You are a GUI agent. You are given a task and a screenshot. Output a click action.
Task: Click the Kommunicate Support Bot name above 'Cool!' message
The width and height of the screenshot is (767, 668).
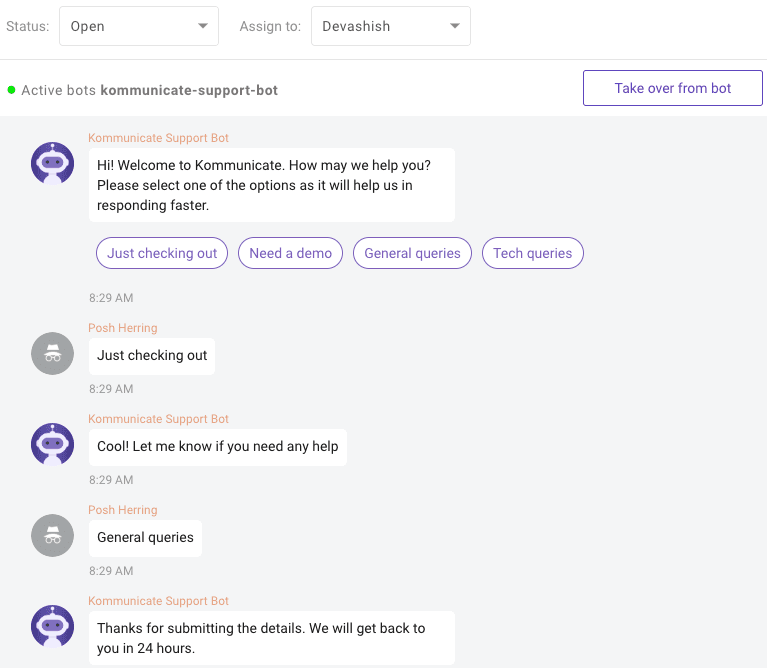[158, 419]
